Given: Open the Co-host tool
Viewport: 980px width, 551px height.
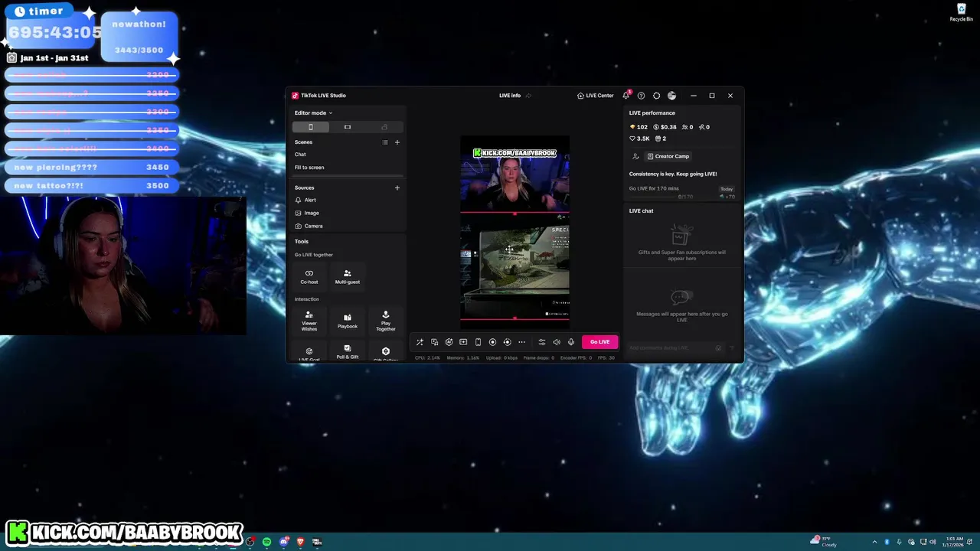Looking at the screenshot, I should [x=309, y=276].
